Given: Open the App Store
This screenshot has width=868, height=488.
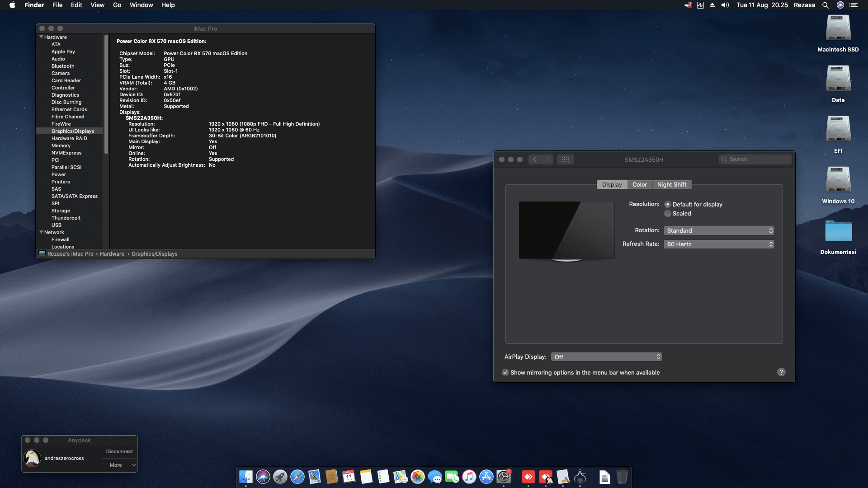Looking at the screenshot, I should click(487, 477).
